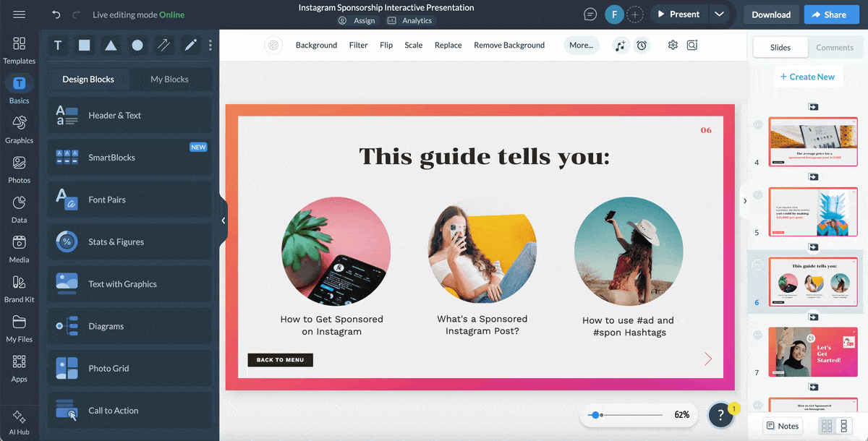Open Templates in left sidebar
868x441 pixels.
[x=20, y=50]
